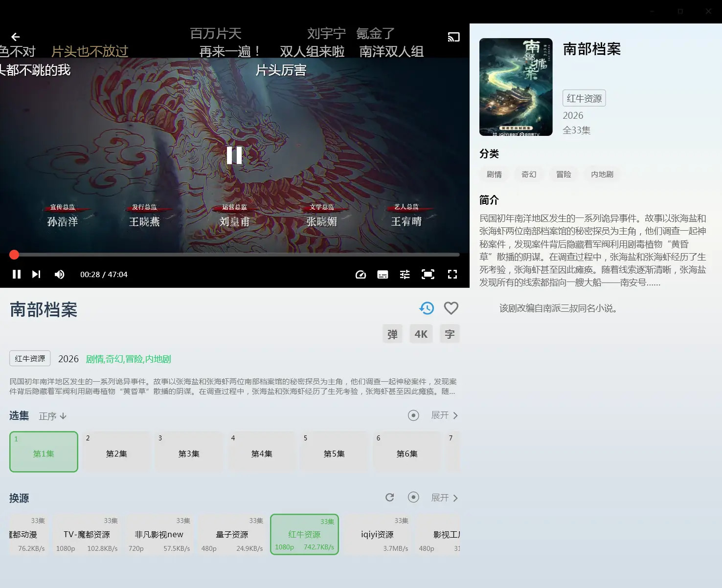Go back with the arrow above the video
This screenshot has height=588, width=722.
[x=16, y=37]
